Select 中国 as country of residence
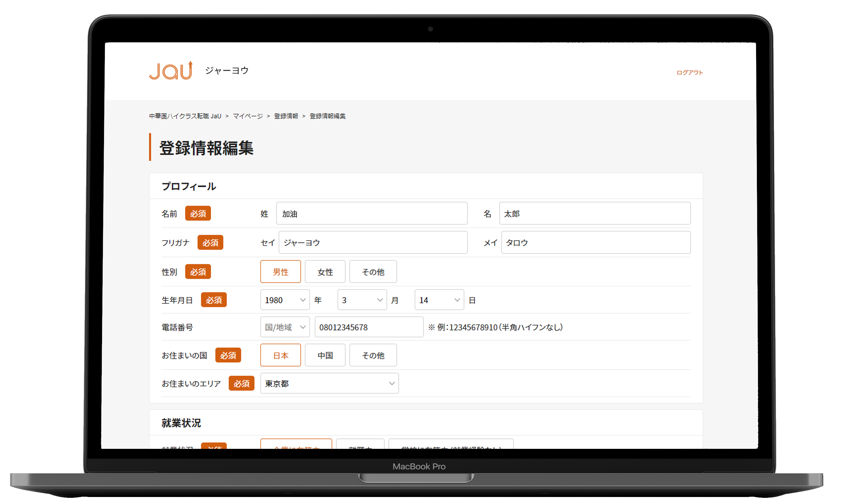The height and width of the screenshot is (504, 841). [325, 355]
